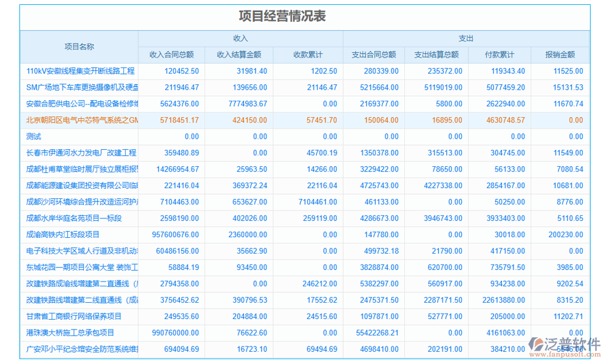Select 成都水岸华庭名苑项目一标段
The width and height of the screenshot is (607, 364).
74,218
